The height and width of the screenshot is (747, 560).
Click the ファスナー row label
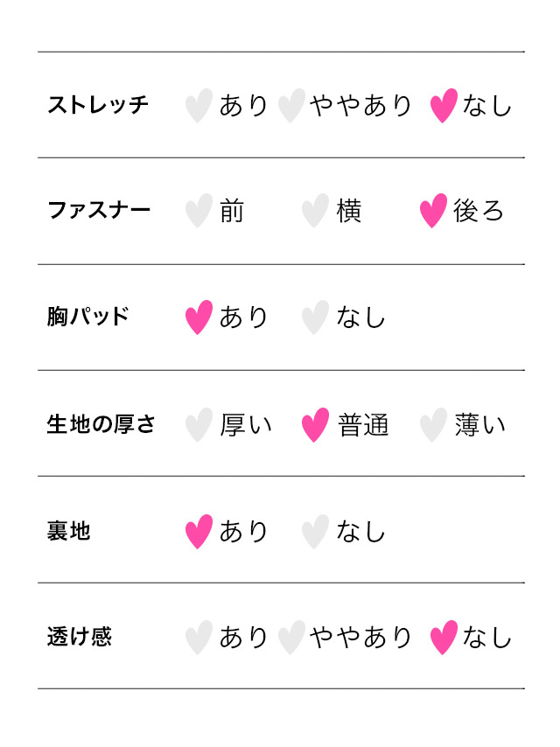pyautogui.click(x=99, y=211)
